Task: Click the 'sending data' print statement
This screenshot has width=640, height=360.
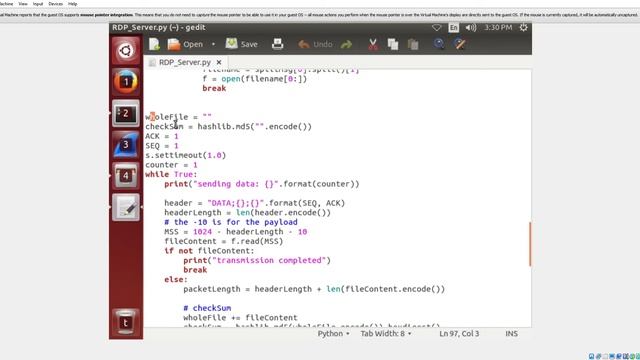Action: pyautogui.click(x=262, y=184)
